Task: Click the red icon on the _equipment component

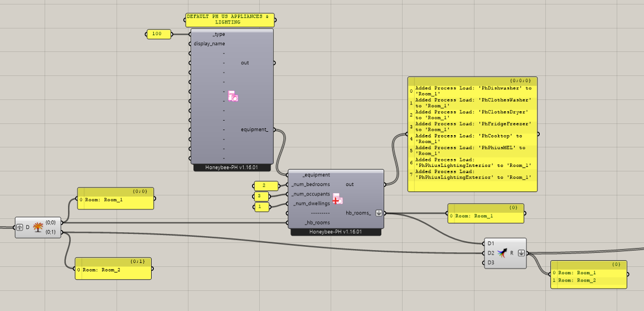Action: pos(337,199)
